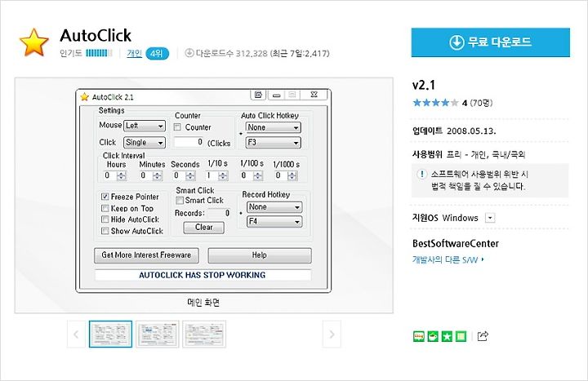Click the BestSoftwareCenter developer name

click(x=456, y=243)
